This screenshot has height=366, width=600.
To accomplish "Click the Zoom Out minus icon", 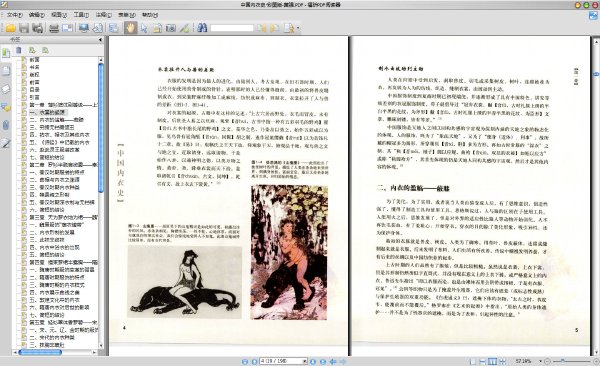I will point(548,361).
